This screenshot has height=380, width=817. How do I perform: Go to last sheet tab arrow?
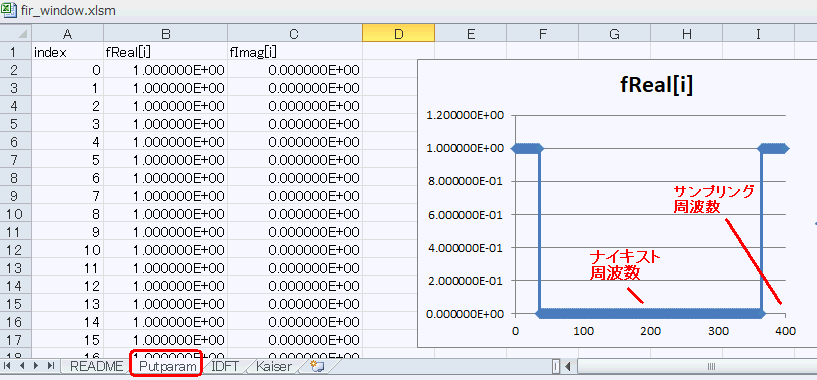[51, 366]
